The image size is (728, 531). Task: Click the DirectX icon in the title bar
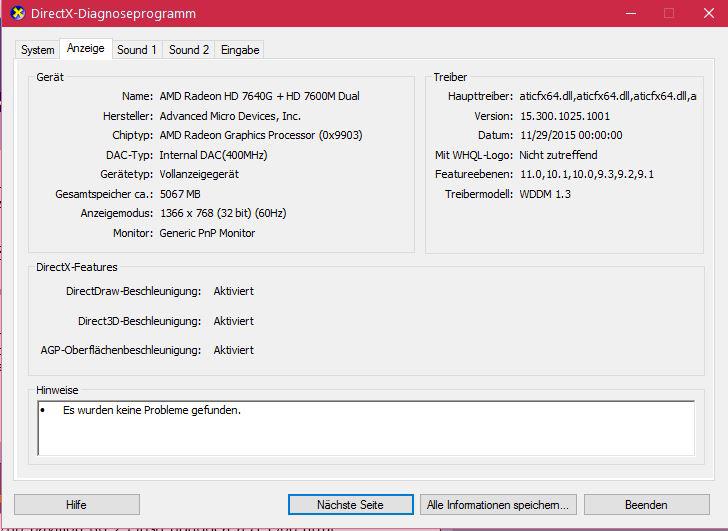click(x=17, y=14)
